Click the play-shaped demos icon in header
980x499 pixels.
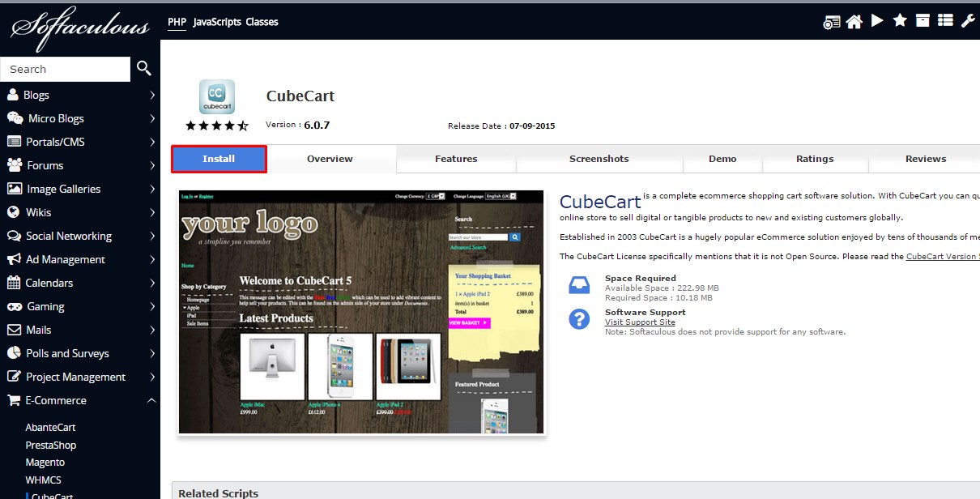(877, 21)
